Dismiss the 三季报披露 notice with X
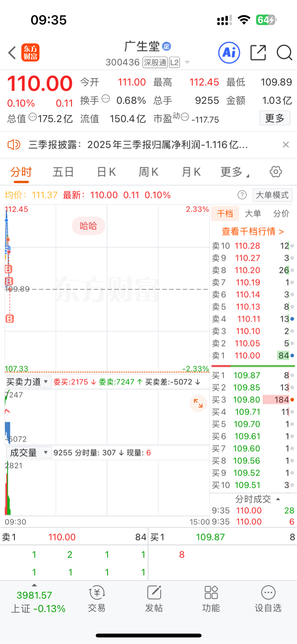 tap(286, 144)
